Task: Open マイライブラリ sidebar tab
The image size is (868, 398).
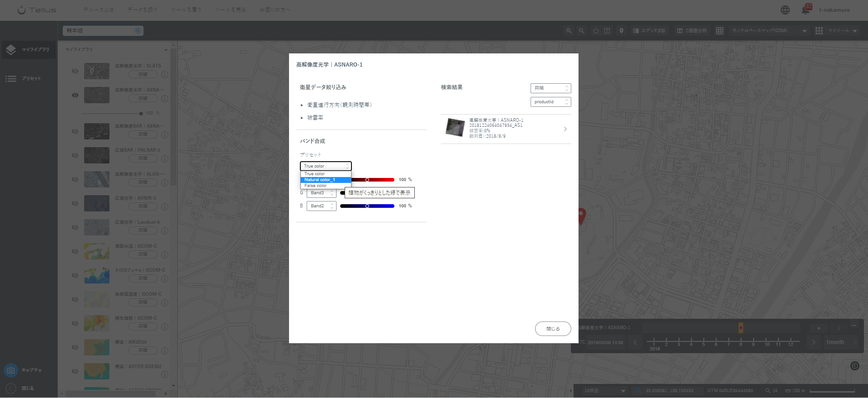Action: click(x=29, y=49)
